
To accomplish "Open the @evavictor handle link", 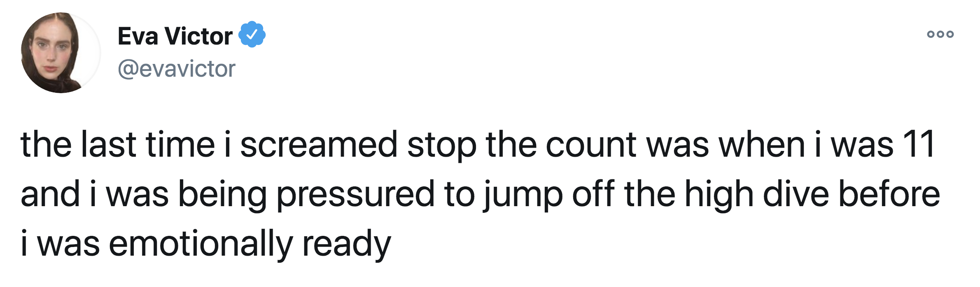I will [x=177, y=68].
